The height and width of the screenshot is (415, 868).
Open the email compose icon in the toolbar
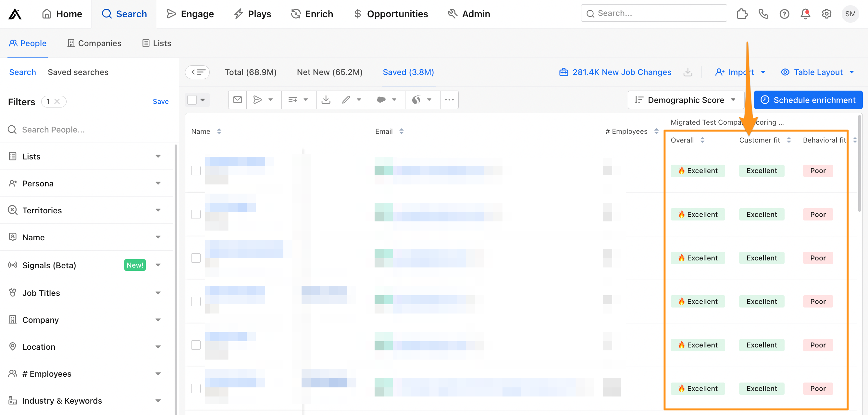point(237,99)
